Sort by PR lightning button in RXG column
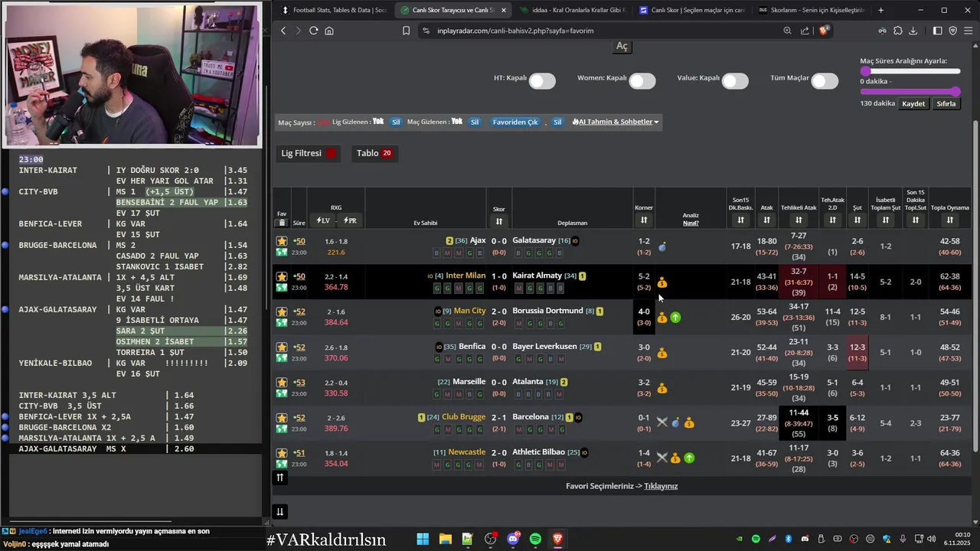Screen dimensions: 980x551 (350, 220)
